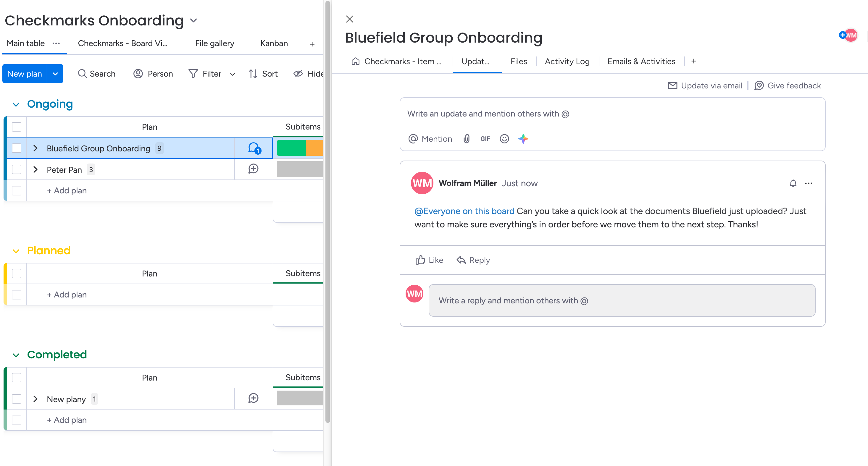868x466 pixels.
Task: Open the New plan dropdown arrow
Action: 55,74
